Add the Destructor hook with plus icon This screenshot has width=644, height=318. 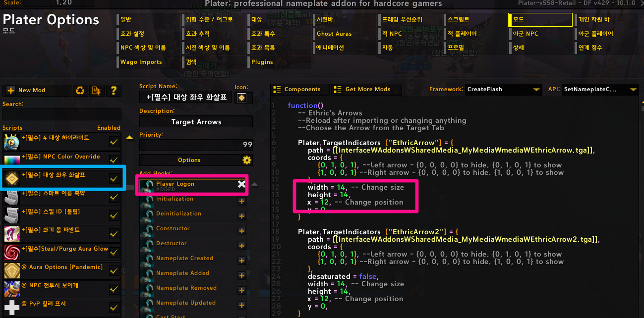point(241,246)
